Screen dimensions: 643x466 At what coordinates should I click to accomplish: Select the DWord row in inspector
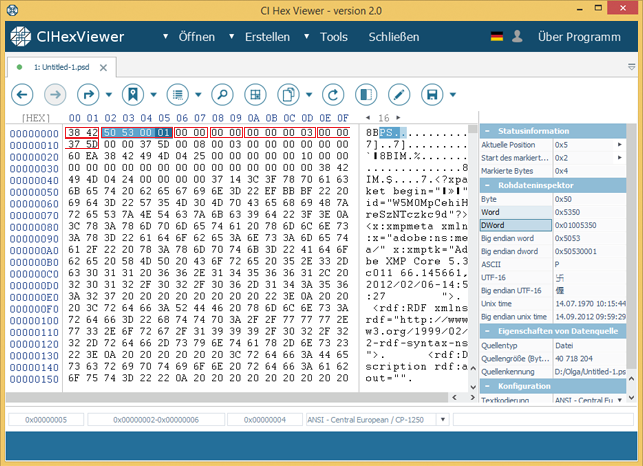tap(515, 225)
